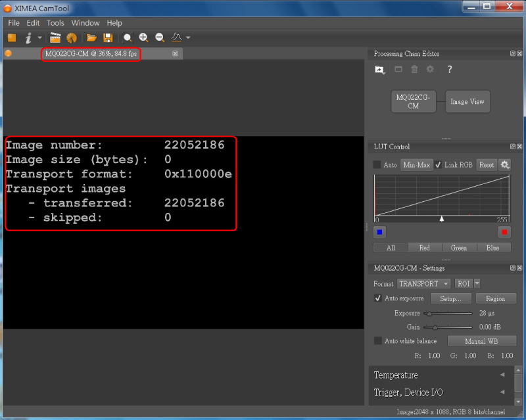Select the MQ022CG-CM chain node
The width and height of the screenshot is (526, 420).
414,102
